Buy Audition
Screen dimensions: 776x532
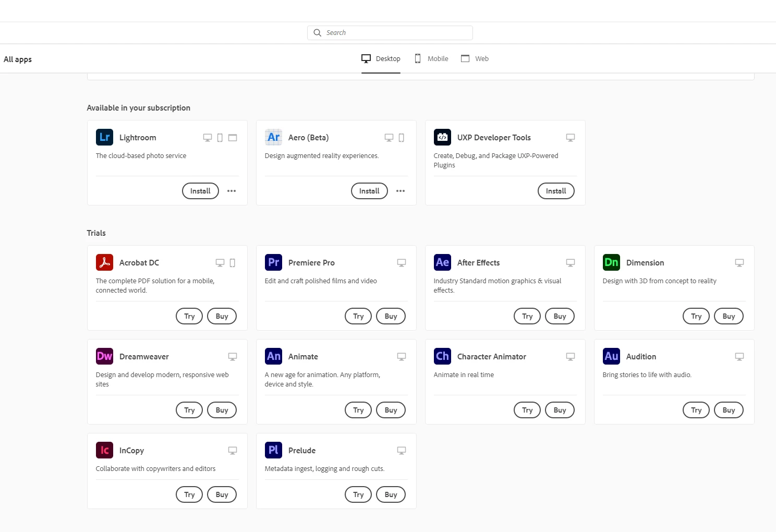coord(729,410)
